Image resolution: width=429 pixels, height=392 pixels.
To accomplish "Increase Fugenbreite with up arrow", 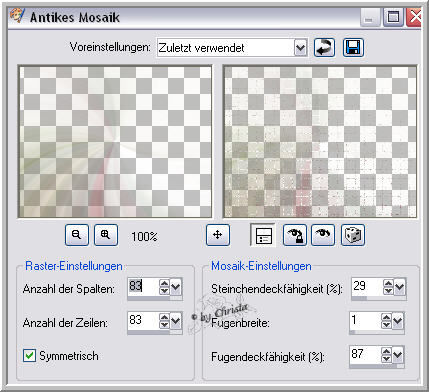I will (386, 317).
